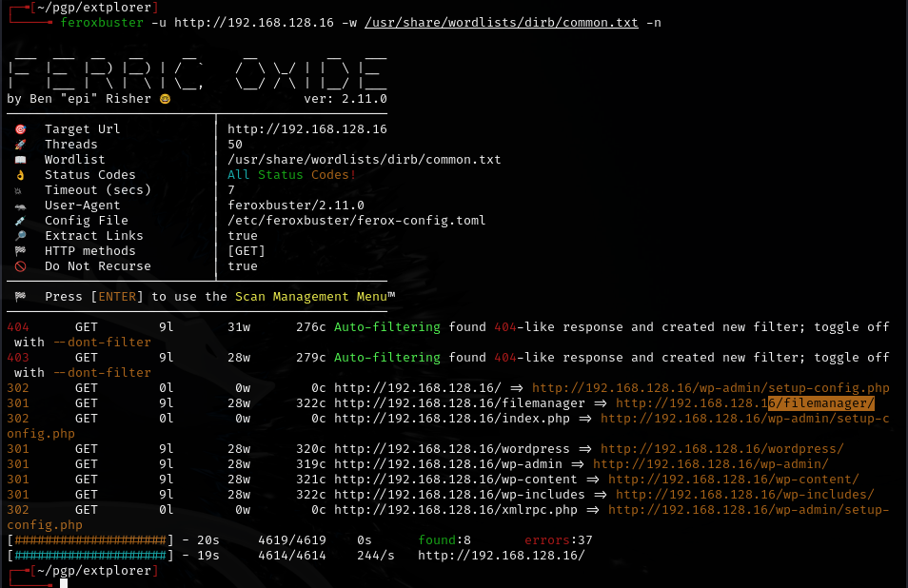Select the User-Agent badger icon
This screenshot has width=908, height=588.
tap(21, 205)
